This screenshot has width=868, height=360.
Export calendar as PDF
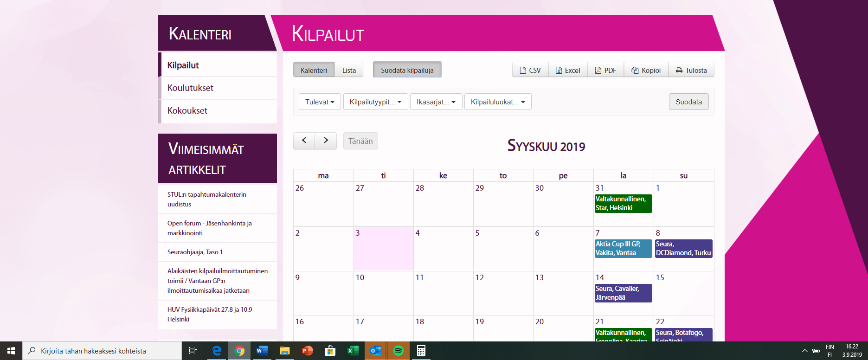605,70
